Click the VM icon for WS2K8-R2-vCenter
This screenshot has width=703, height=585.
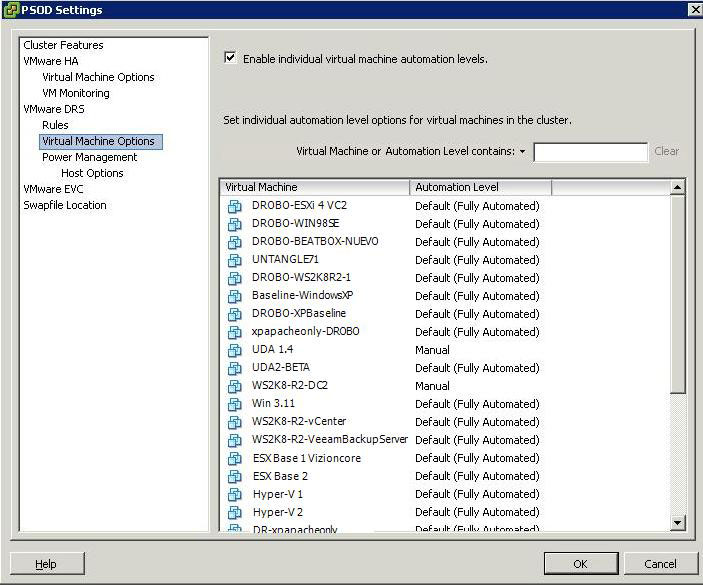(234, 422)
